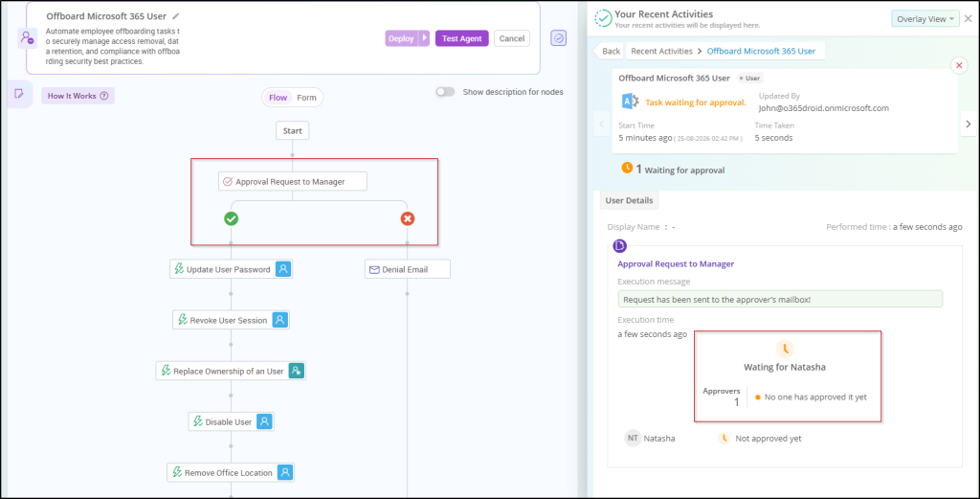The height and width of the screenshot is (499, 980).
Task: Cancel the agent editing
Action: coord(512,38)
